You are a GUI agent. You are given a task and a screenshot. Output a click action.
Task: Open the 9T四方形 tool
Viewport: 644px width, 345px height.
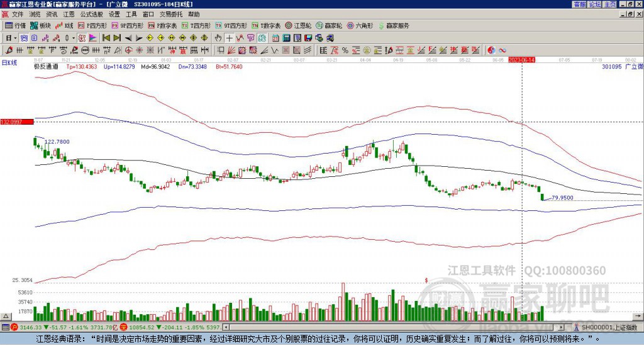[231, 25]
